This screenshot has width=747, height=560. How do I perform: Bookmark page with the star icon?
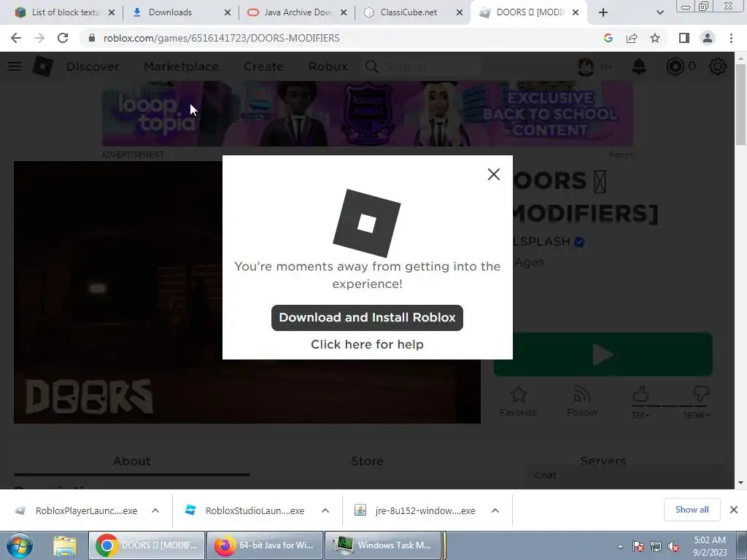(655, 38)
